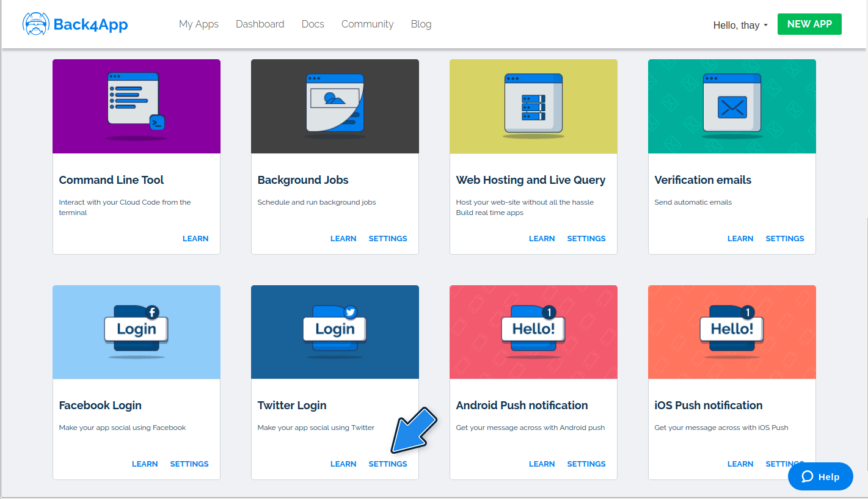The height and width of the screenshot is (499, 868).
Task: Click LEARN under Command Line Tool
Action: click(x=195, y=238)
